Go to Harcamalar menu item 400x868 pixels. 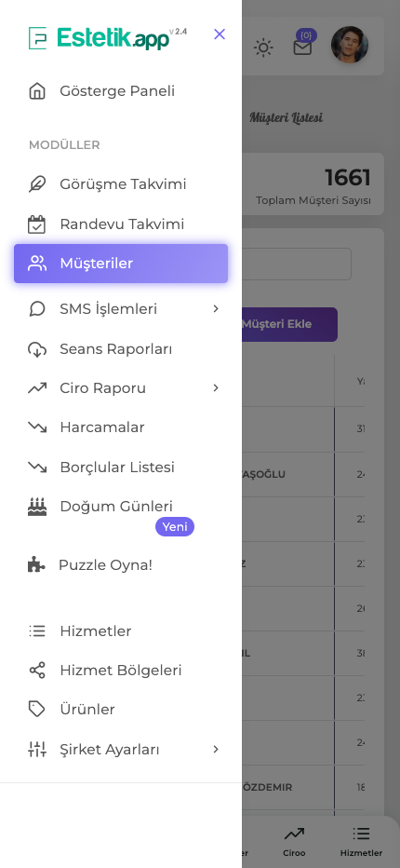tap(121, 427)
